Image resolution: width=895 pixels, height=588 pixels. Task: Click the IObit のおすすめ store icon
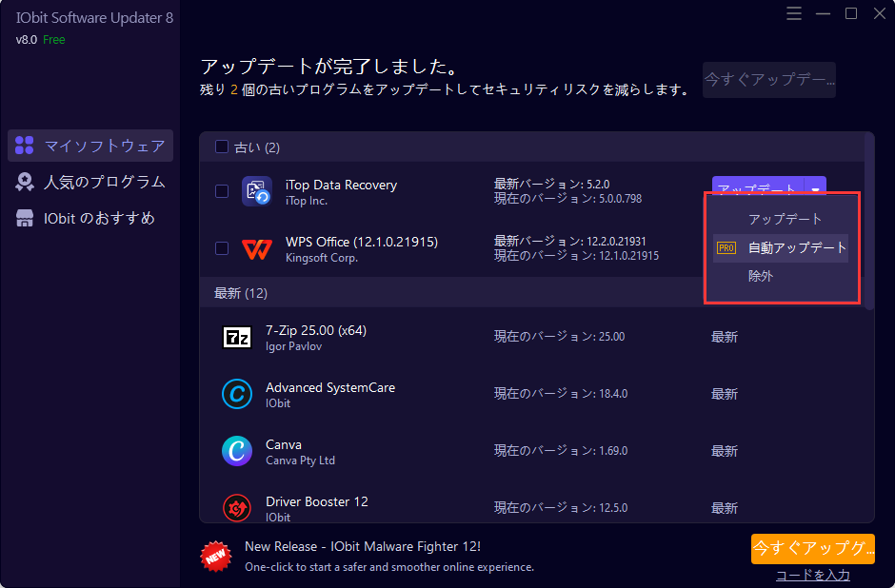25,219
